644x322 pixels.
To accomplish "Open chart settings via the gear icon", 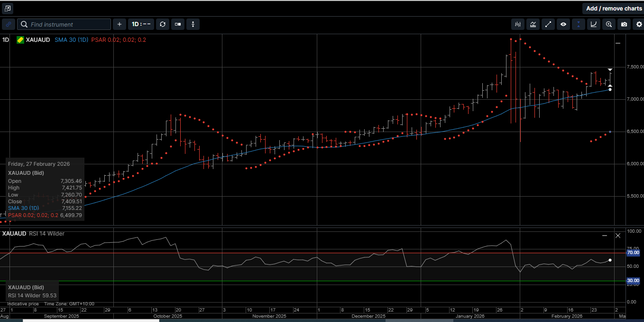I will click(639, 24).
